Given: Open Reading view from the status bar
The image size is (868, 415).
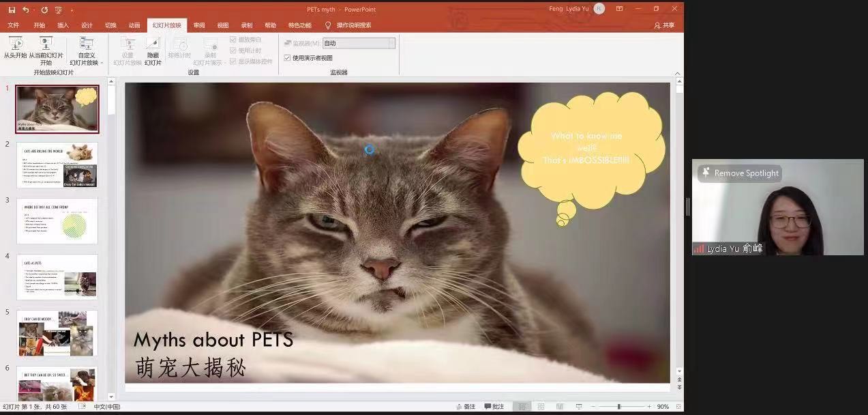Looking at the screenshot, I should pos(559,407).
